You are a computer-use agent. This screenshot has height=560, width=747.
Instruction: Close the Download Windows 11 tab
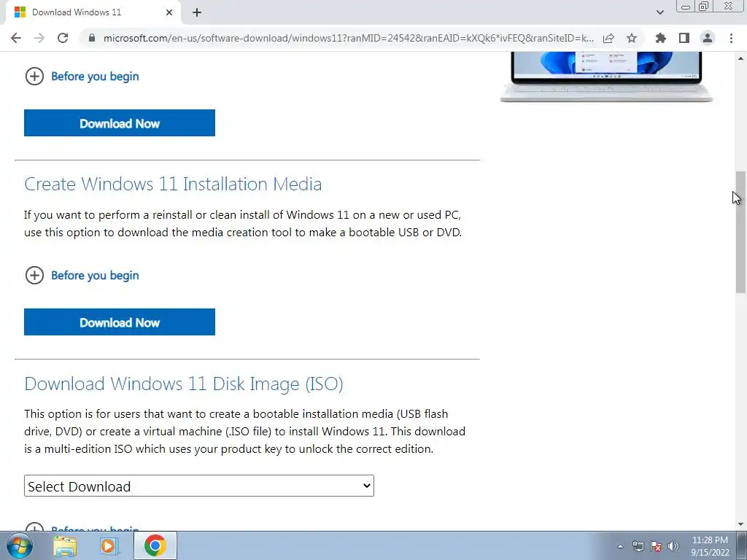pyautogui.click(x=169, y=12)
